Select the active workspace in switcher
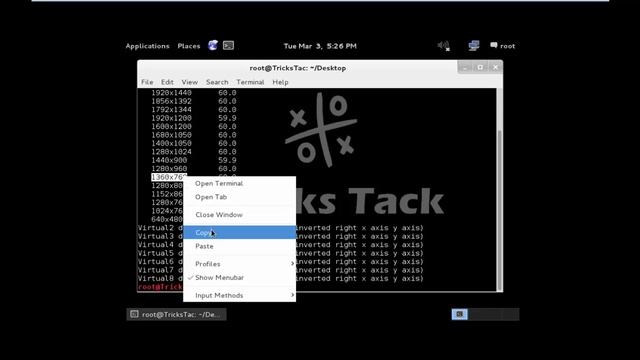Screen dimensions: 640x360 tap(460, 314)
